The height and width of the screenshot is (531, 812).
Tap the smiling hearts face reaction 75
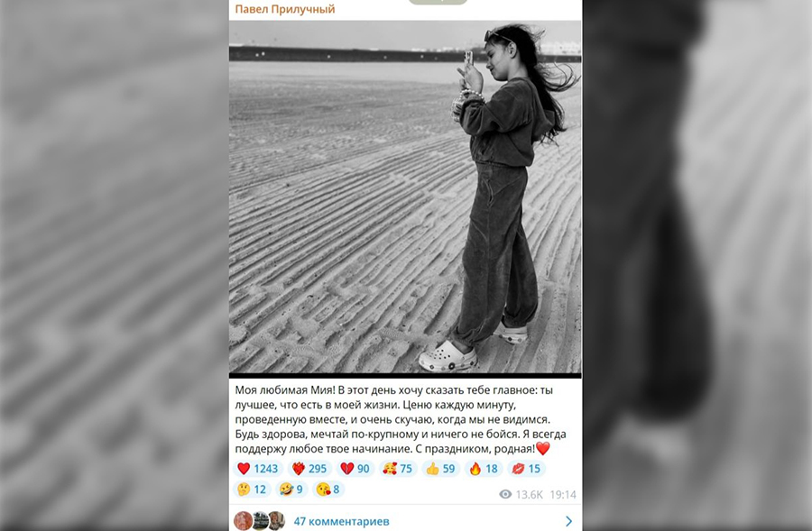397,469
